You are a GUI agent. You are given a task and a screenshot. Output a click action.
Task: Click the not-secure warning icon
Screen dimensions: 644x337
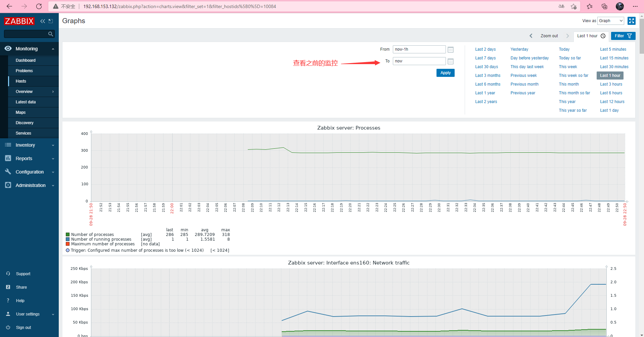coord(56,6)
